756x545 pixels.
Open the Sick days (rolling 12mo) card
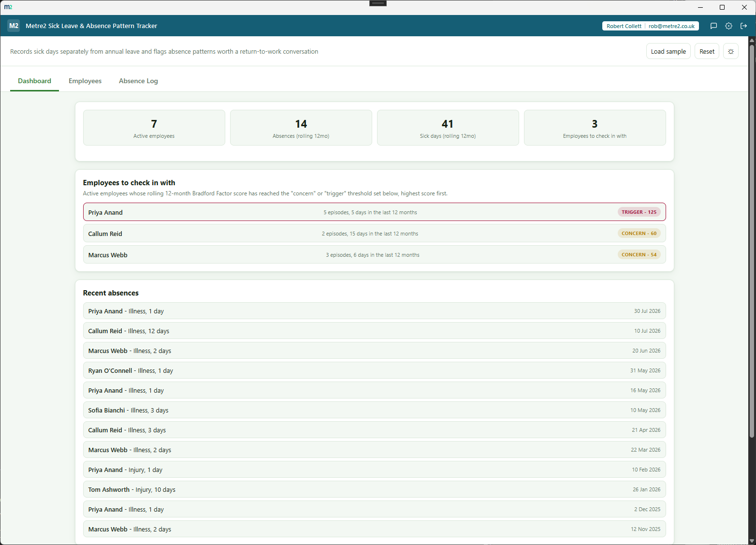448,128
